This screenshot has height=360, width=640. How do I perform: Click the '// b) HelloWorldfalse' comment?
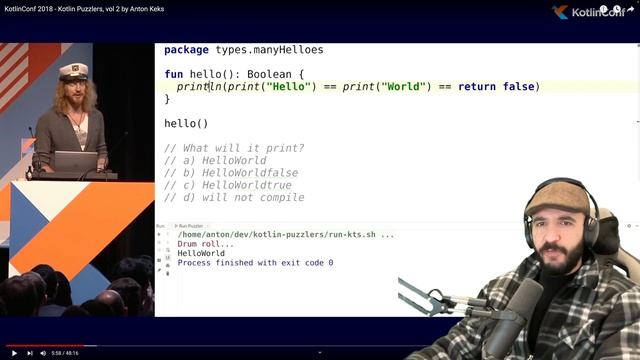231,173
